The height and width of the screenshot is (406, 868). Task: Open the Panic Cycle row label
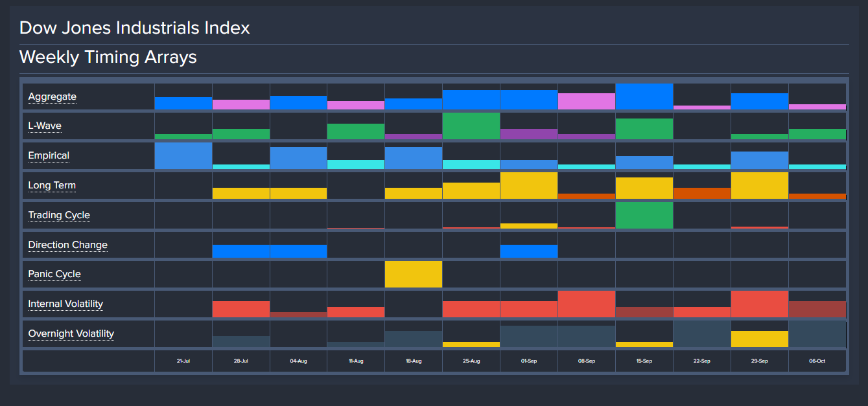(54, 274)
